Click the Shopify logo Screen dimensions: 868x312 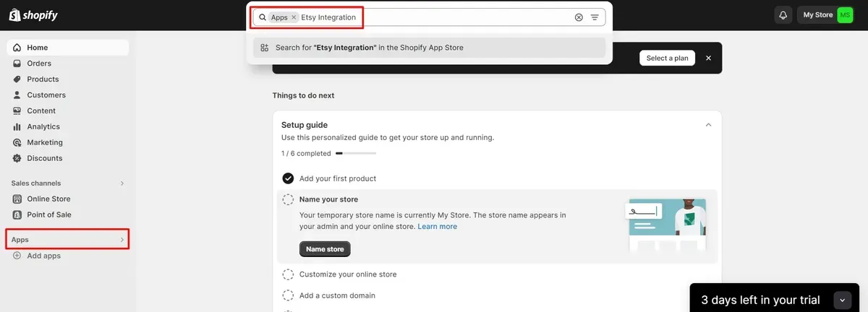(33, 15)
